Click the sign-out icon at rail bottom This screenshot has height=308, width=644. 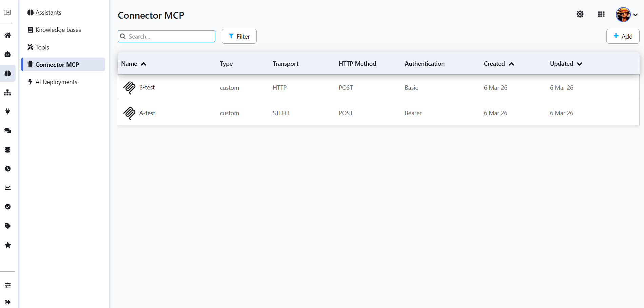[x=7, y=302]
